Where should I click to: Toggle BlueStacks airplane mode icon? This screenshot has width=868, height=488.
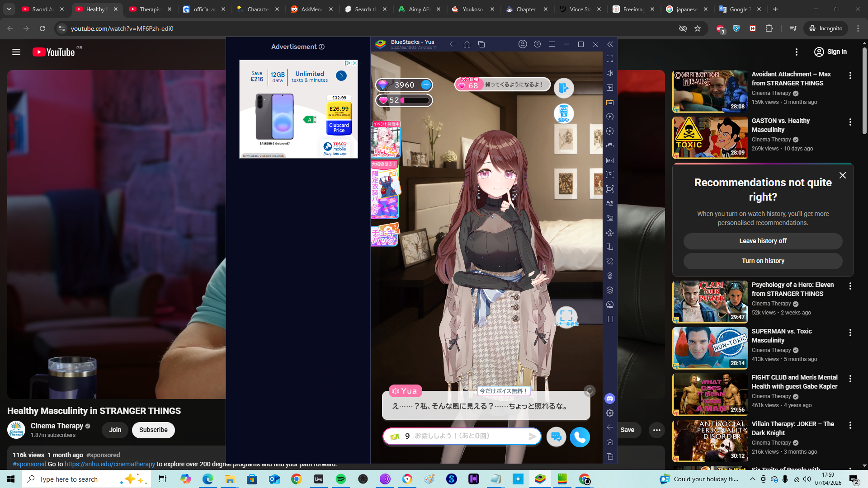coord(610,232)
